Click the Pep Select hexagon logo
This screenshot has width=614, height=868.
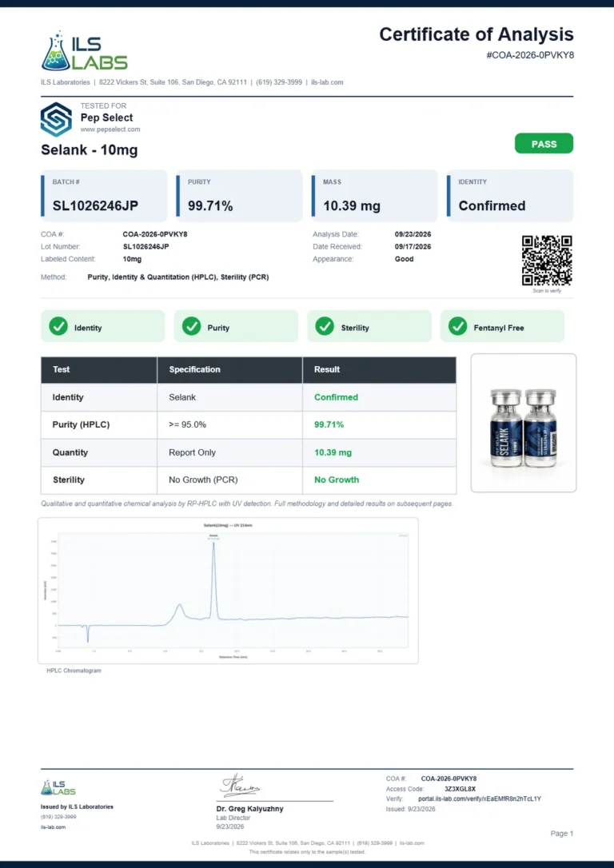[56, 119]
